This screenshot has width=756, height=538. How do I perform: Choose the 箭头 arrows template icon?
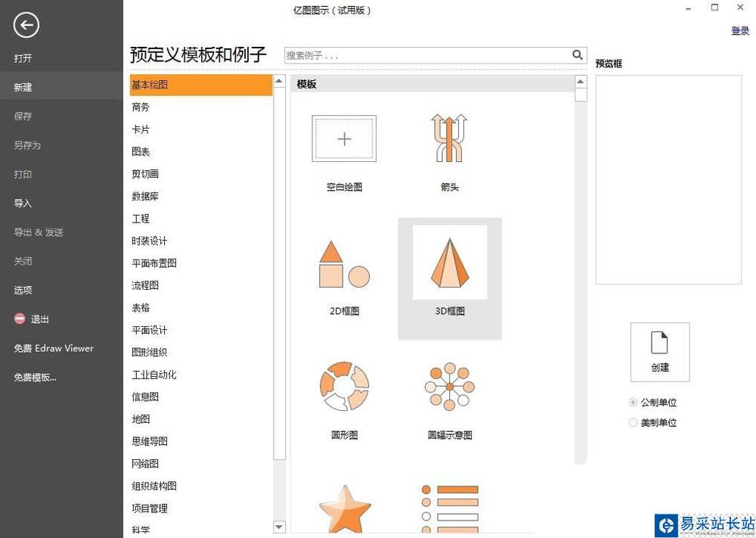449,138
